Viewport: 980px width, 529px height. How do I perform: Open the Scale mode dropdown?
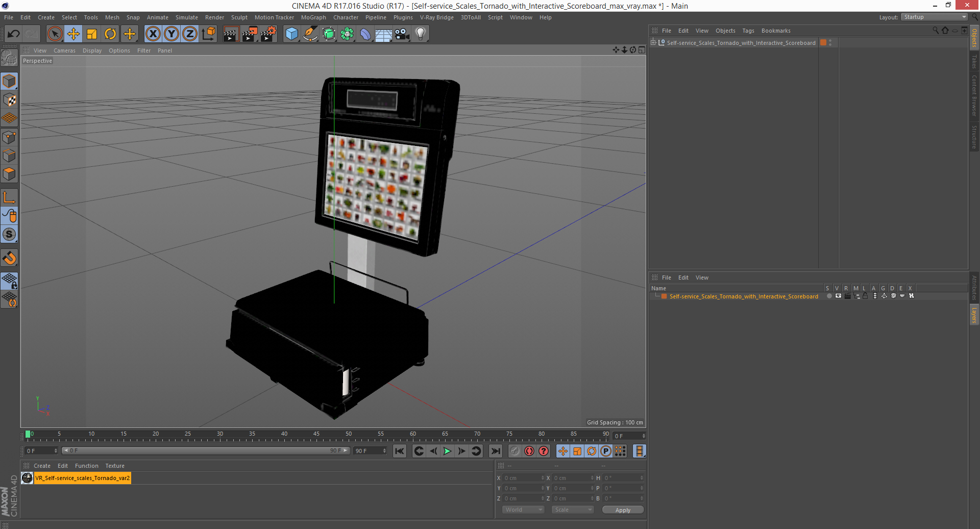[x=573, y=510]
